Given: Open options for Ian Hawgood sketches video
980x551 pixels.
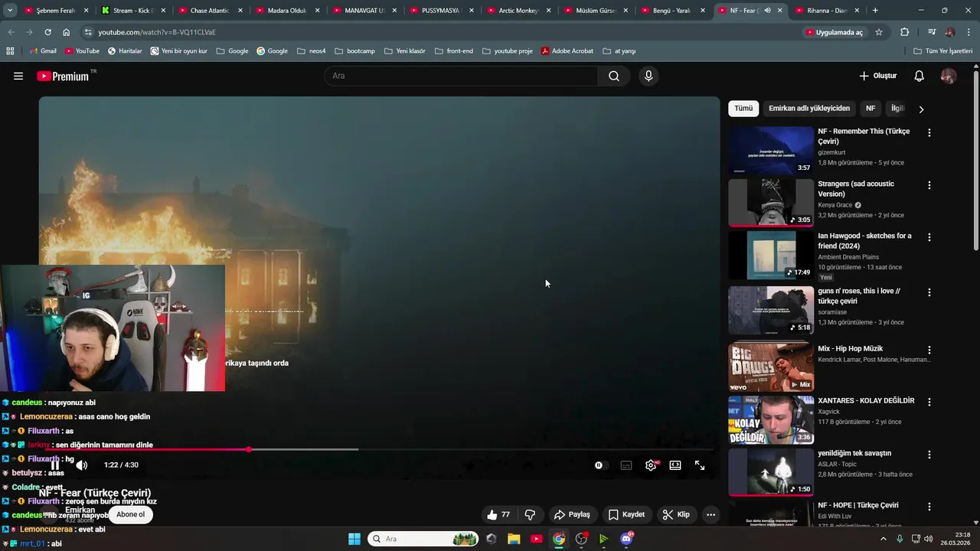Looking at the screenshot, I should tap(929, 237).
